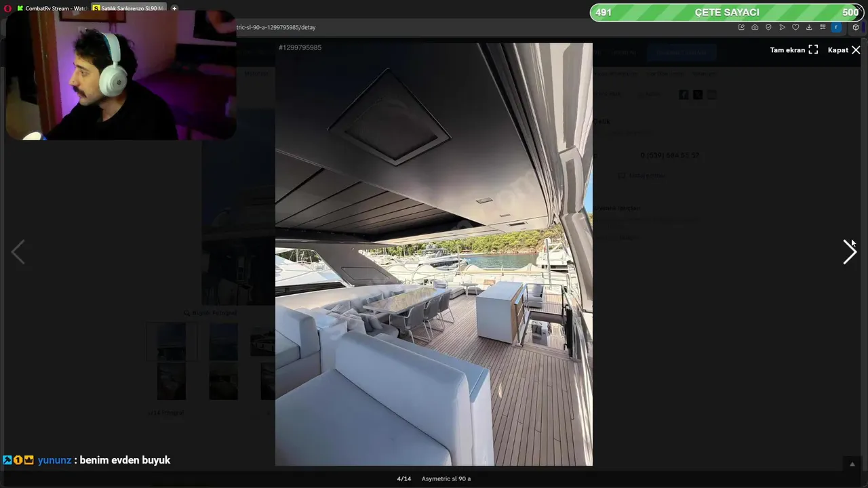Select the Satılık Sanlorenzo SL90 tab
This screenshot has height=488, width=868.
click(128, 8)
